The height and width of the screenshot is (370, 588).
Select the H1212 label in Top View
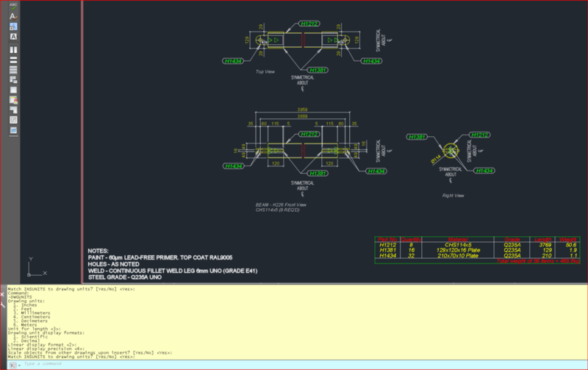pos(309,24)
